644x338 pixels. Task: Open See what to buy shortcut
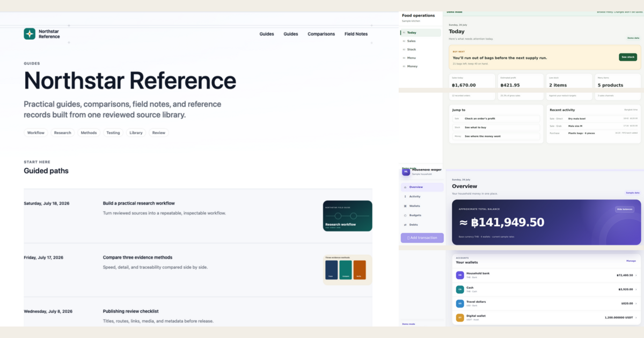click(x=496, y=127)
